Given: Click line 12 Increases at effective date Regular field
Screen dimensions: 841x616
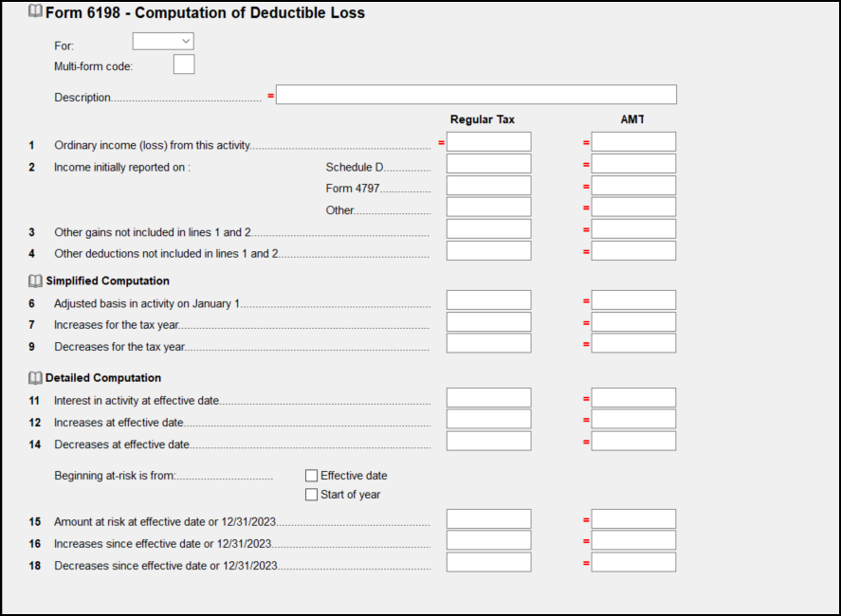Looking at the screenshot, I should pos(488,419).
